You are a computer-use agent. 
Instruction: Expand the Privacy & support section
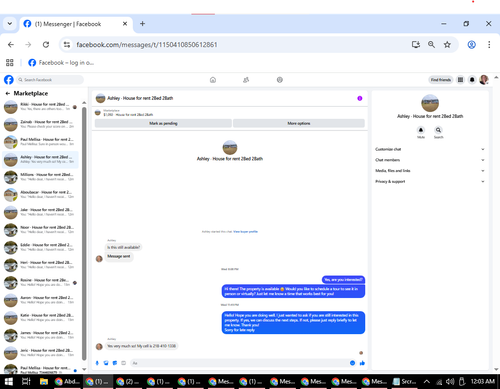pos(430,182)
